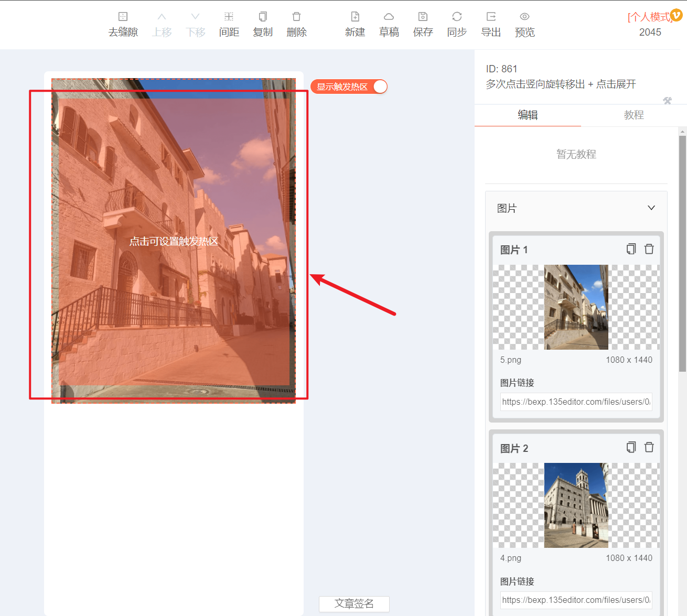The image size is (687, 616).
Task: Click the right panel vertical scrollbar
Action: pos(682,254)
